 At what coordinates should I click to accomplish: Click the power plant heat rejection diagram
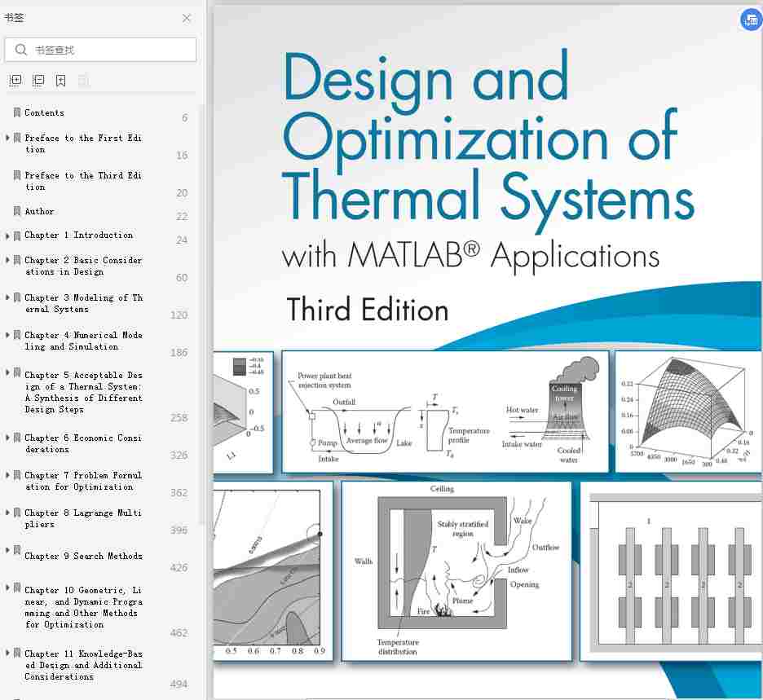coord(445,412)
